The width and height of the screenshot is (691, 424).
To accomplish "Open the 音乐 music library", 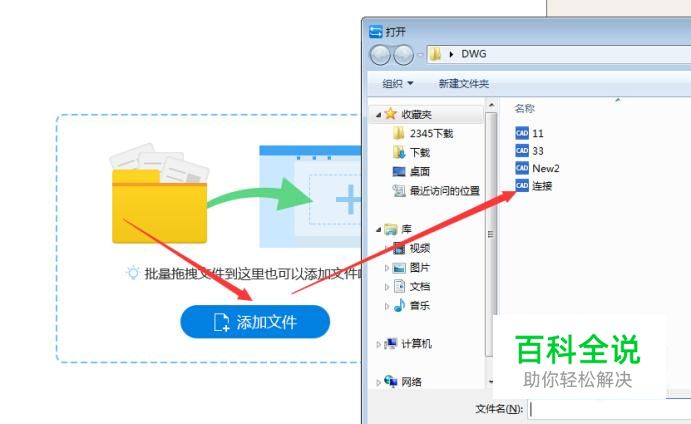I will point(412,305).
